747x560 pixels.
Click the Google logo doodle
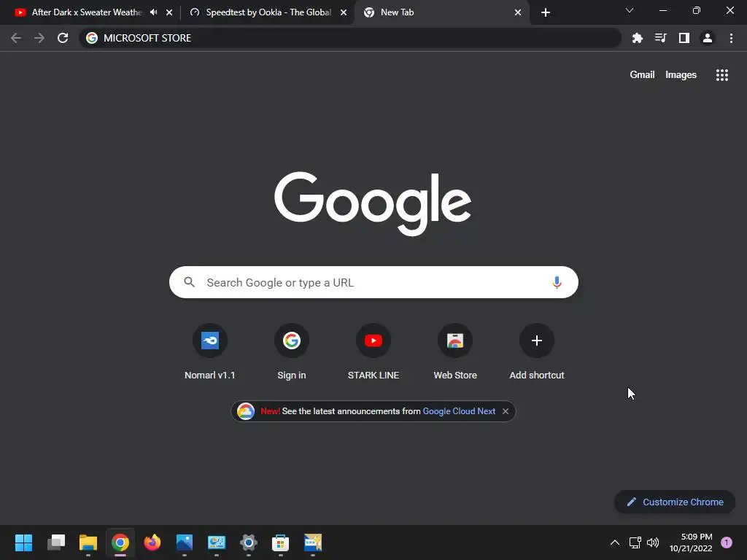(373, 203)
